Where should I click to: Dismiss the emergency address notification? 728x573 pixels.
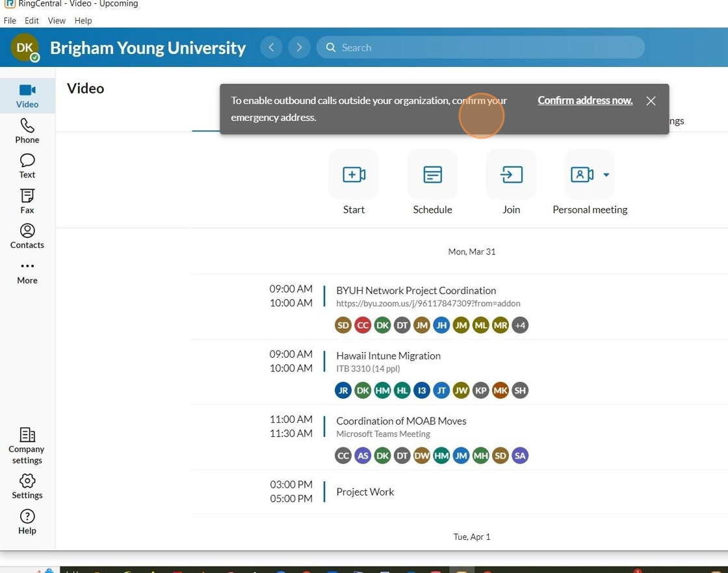(x=651, y=101)
